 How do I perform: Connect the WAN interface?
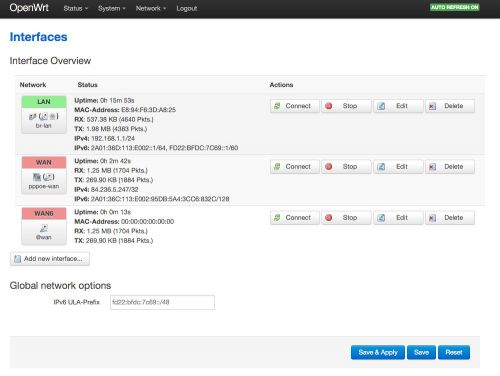click(x=295, y=167)
